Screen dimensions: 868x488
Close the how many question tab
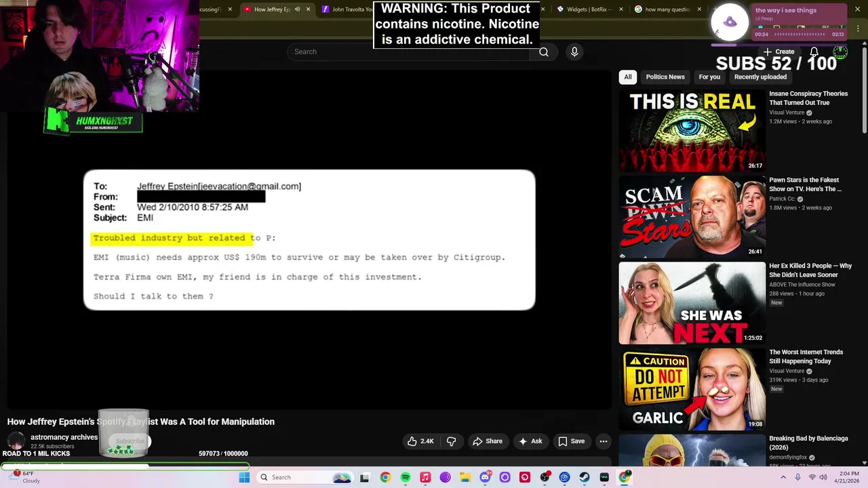pyautogui.click(x=699, y=9)
